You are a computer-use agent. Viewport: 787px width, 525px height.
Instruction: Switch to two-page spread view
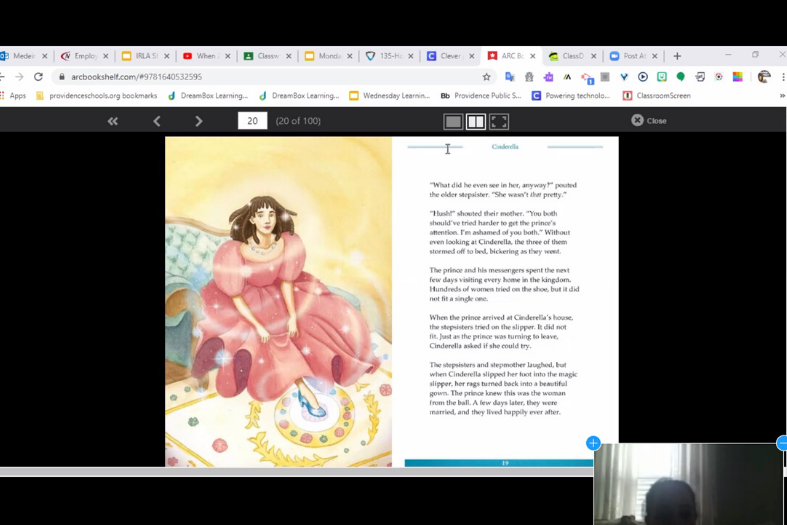(476, 121)
